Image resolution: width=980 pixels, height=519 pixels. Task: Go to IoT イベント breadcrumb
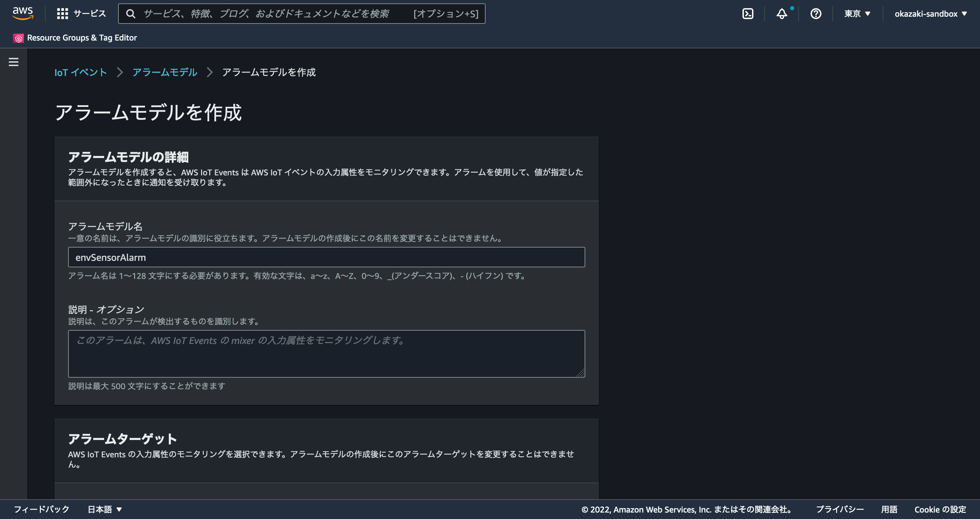coord(80,72)
